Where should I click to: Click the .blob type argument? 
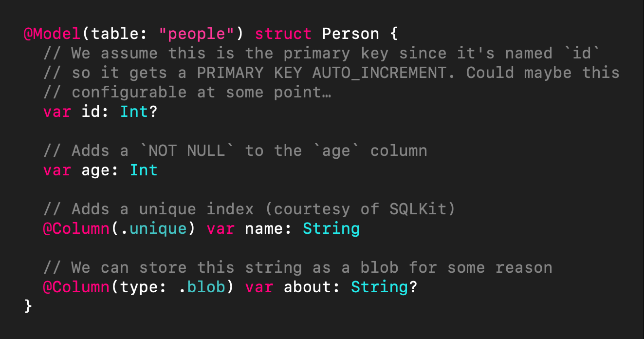click(201, 287)
